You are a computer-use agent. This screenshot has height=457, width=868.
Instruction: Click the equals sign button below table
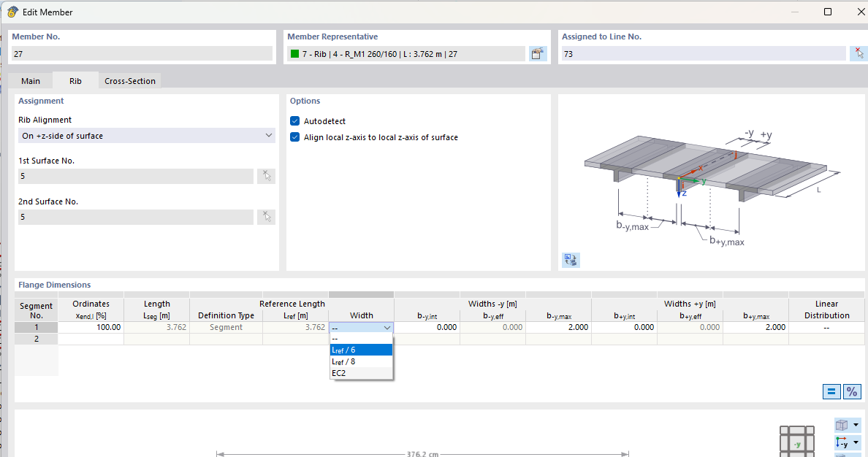point(831,391)
